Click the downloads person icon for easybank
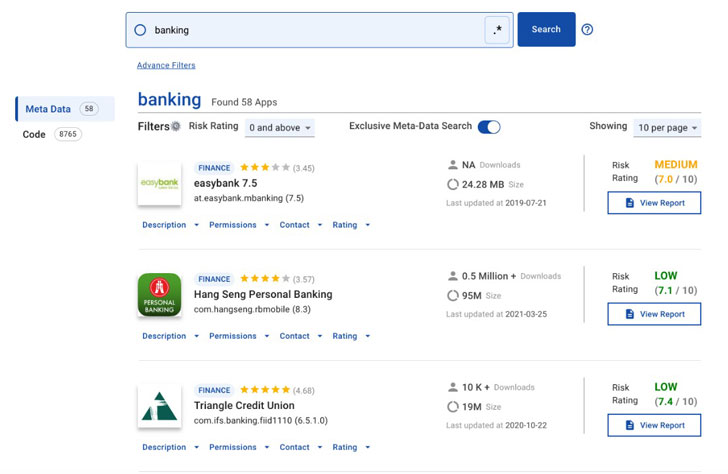Viewport: 728px width, 474px height. coord(453,165)
